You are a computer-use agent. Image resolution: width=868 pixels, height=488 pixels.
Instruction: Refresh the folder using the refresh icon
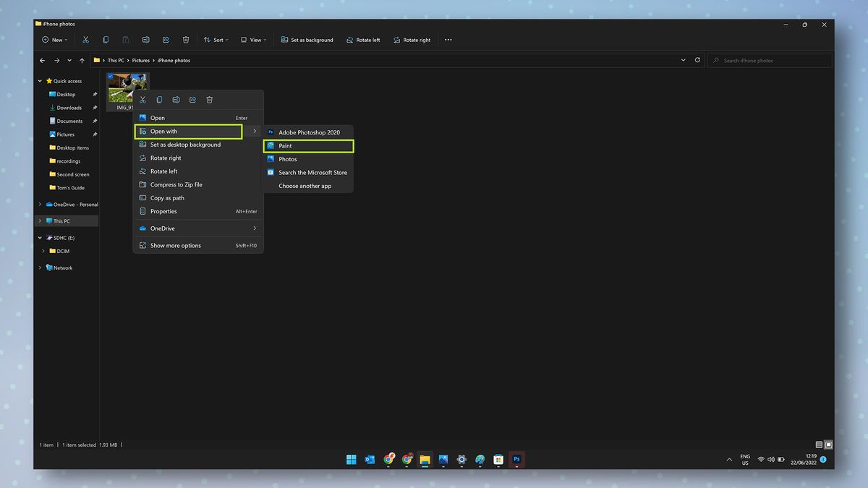[x=697, y=60]
